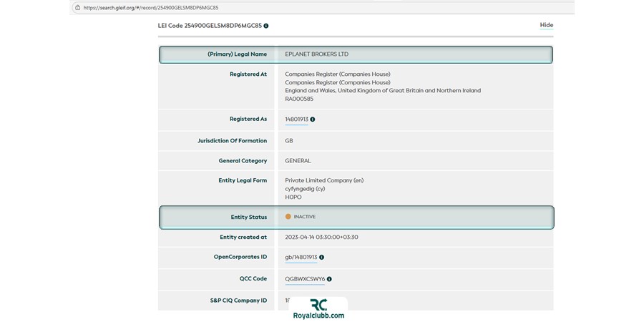Click info icon beside QCC Code QGBWXCSWY6

coord(329,279)
